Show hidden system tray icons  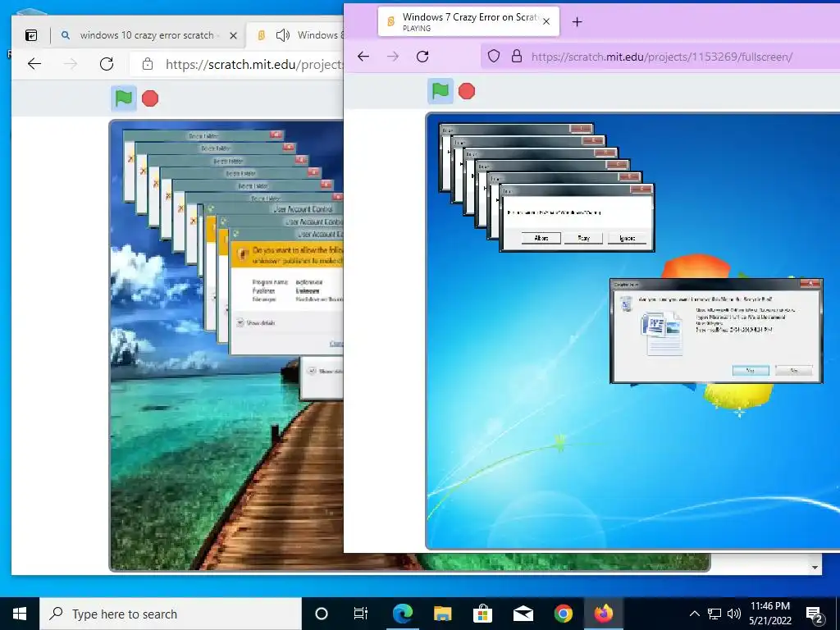pyautogui.click(x=694, y=614)
